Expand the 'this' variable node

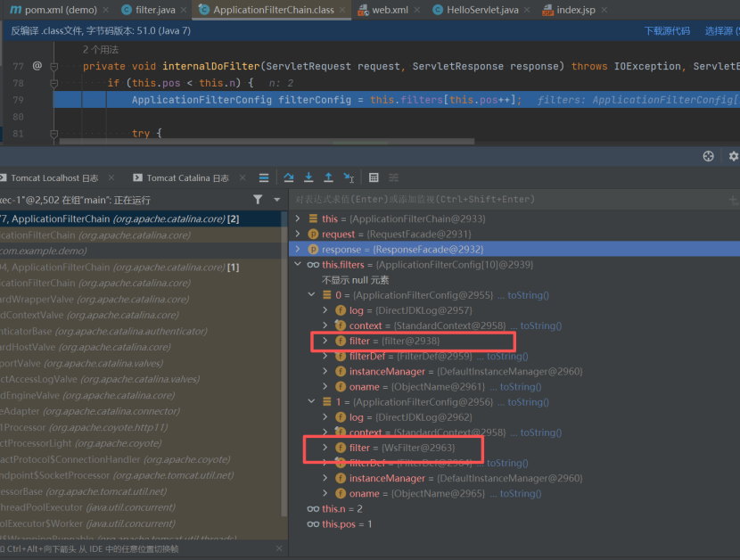tap(298, 218)
